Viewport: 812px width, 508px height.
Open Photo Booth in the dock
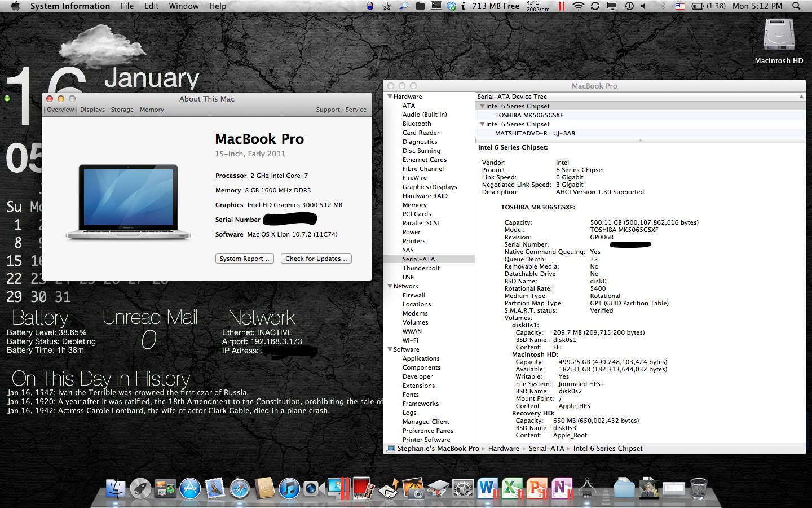pyautogui.click(x=363, y=488)
